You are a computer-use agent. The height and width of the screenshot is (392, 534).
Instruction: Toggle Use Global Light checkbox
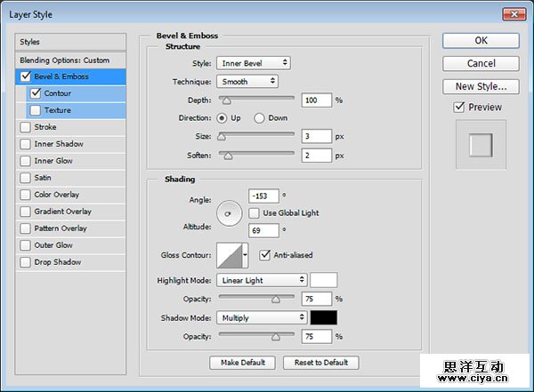[x=255, y=213]
